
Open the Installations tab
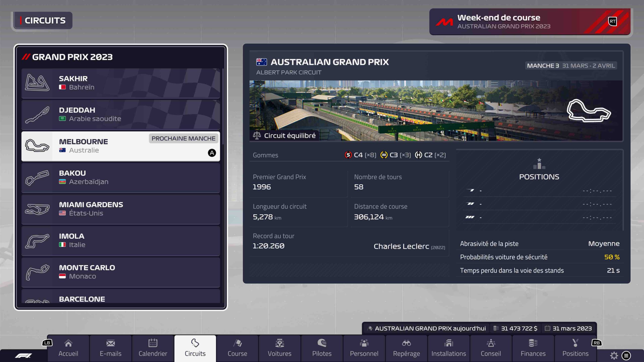[449, 348]
